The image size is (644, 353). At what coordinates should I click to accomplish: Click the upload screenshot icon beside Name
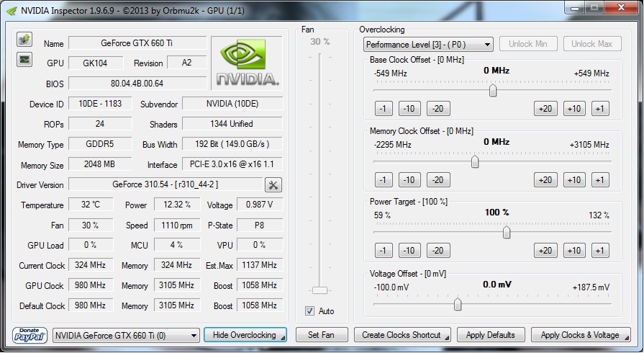point(24,40)
